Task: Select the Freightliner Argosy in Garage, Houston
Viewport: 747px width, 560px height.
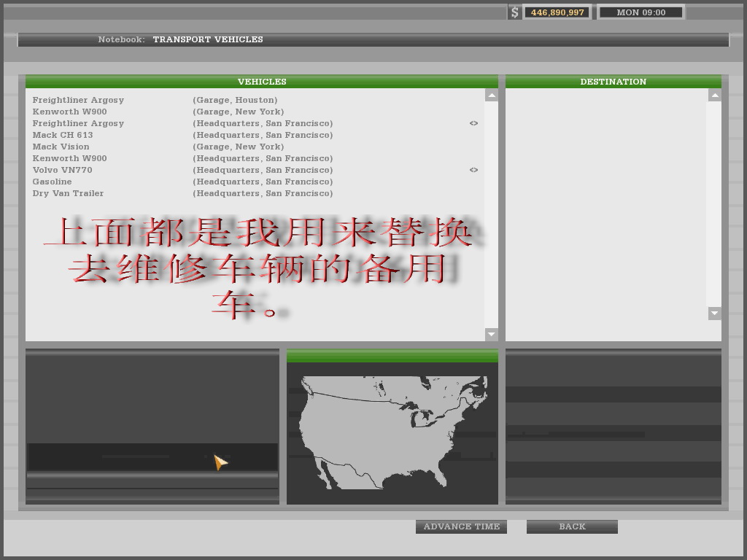Action: 255,100
